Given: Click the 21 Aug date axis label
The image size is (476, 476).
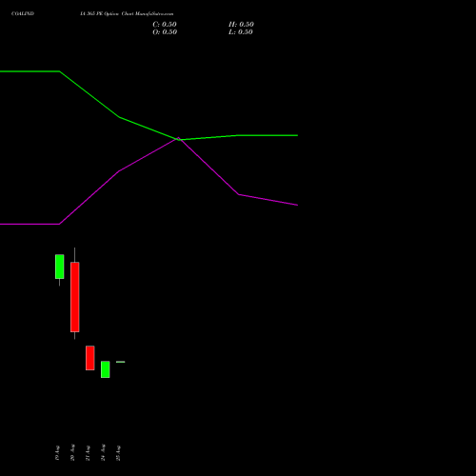Looking at the screenshot, I should pyautogui.click(x=88, y=453).
